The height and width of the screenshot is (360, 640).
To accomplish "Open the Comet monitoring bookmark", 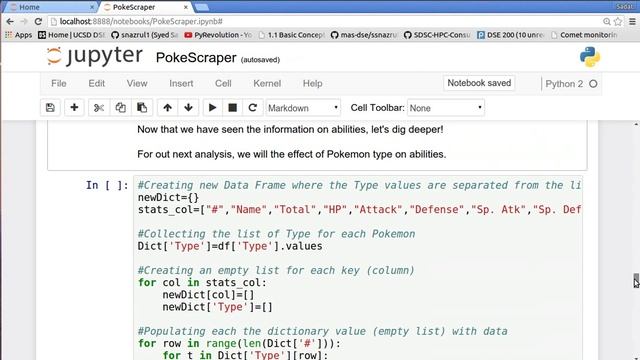I will pos(584,35).
